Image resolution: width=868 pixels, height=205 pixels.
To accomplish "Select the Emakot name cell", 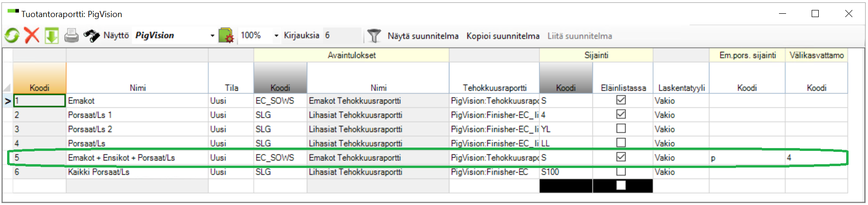I will coord(137,101).
